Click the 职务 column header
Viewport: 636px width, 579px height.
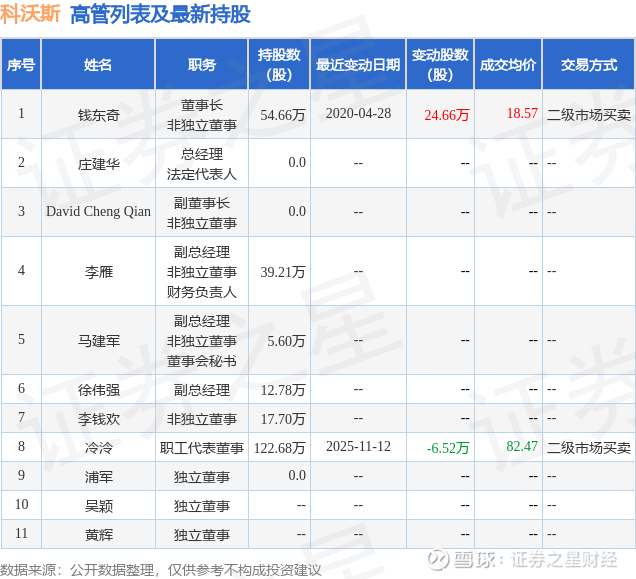pyautogui.click(x=202, y=65)
